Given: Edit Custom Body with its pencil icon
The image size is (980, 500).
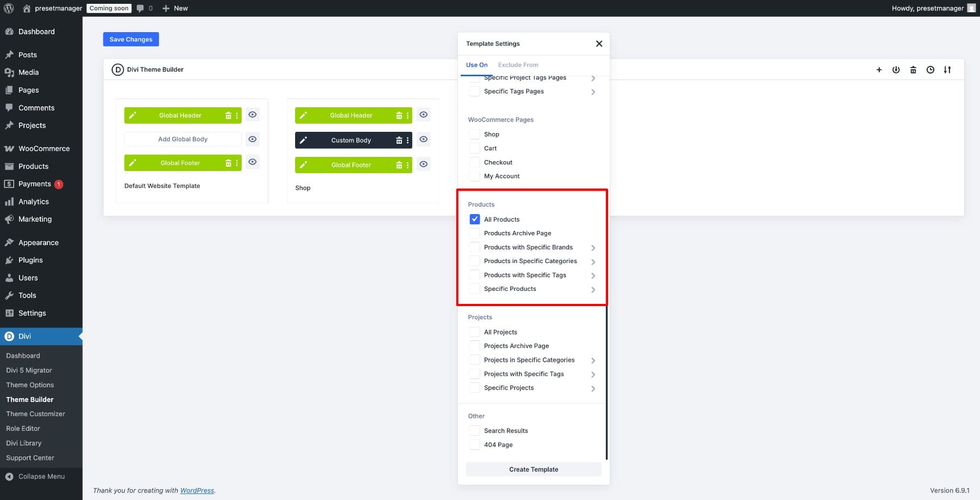Looking at the screenshot, I should 303,140.
